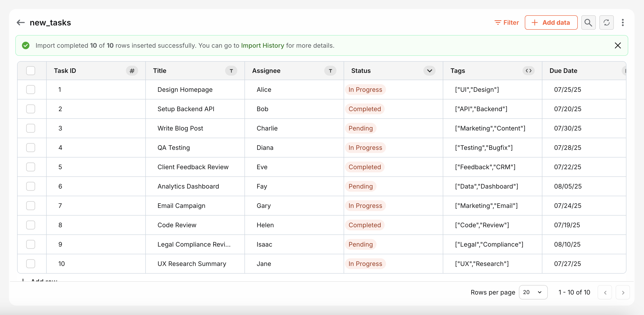Click the Design Homepage title cell
The image size is (644, 315).
pos(195,90)
